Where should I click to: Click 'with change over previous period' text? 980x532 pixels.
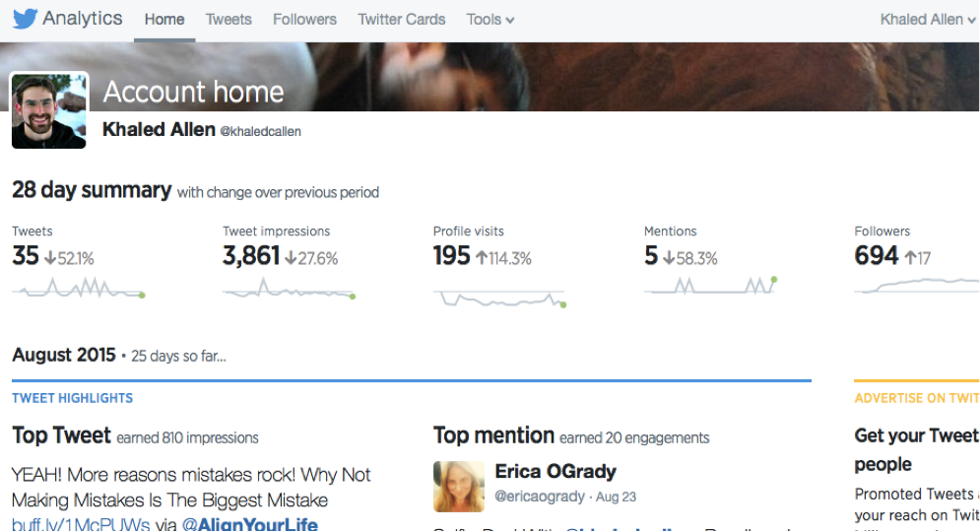click(278, 192)
